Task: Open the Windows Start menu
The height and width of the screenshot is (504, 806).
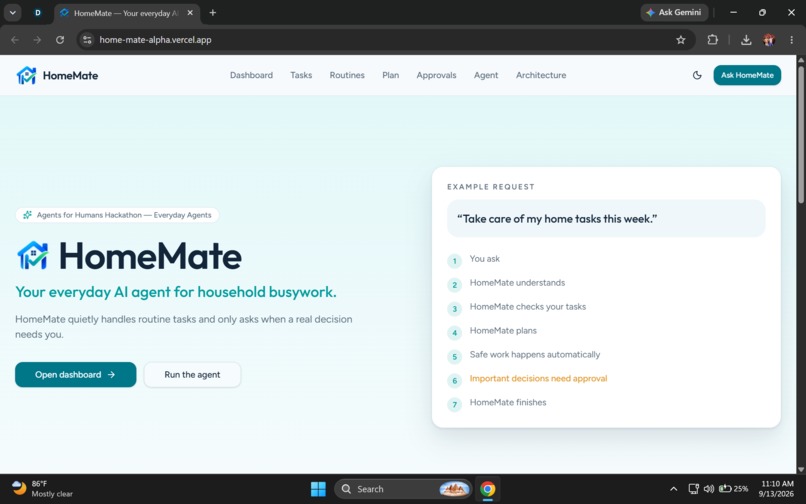Action: [x=318, y=489]
